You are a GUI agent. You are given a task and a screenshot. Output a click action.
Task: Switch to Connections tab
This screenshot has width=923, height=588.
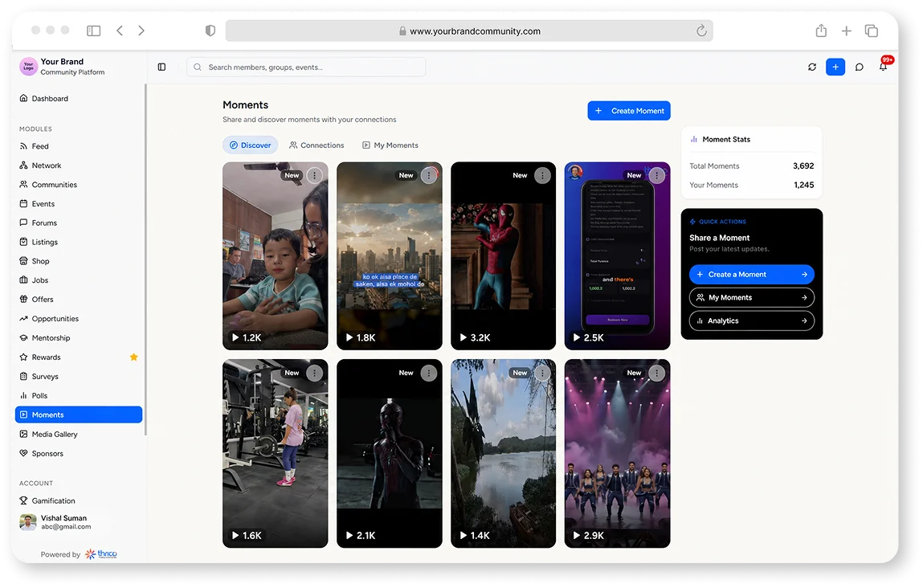(317, 145)
